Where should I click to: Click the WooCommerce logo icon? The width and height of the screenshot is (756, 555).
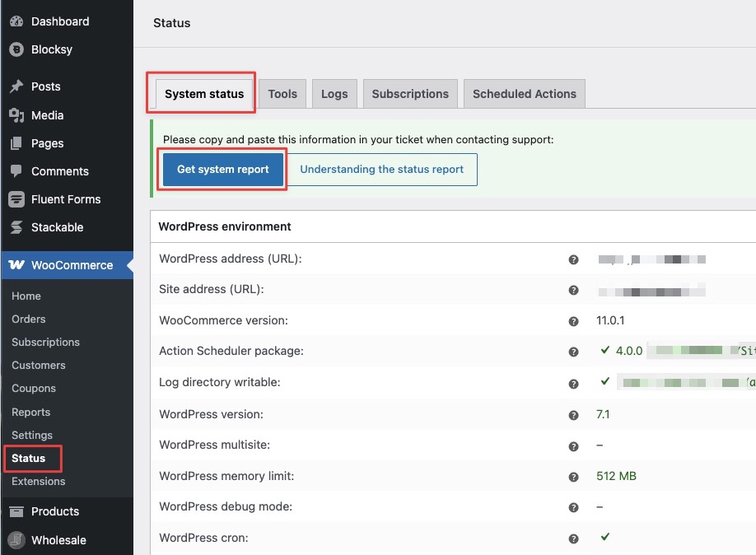16,264
